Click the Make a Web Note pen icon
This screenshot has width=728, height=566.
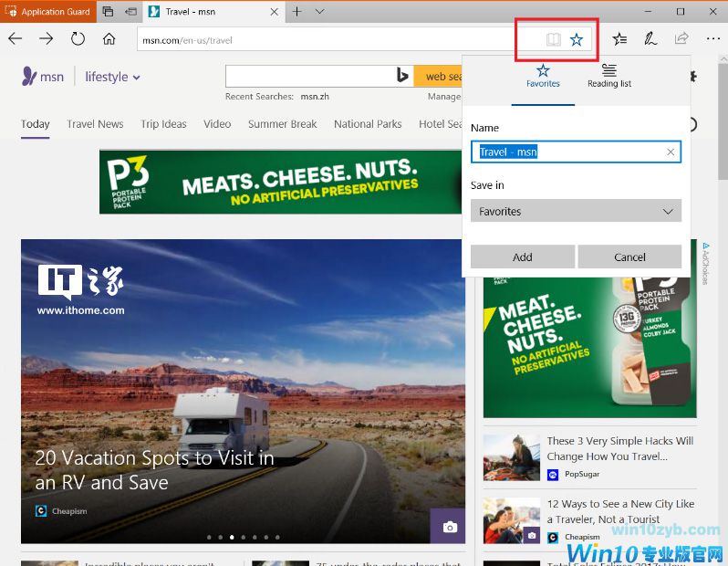pyautogui.click(x=650, y=39)
